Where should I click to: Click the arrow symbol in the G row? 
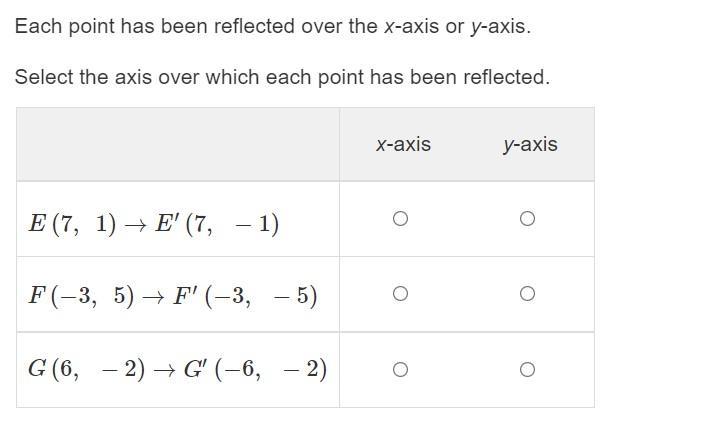(164, 370)
